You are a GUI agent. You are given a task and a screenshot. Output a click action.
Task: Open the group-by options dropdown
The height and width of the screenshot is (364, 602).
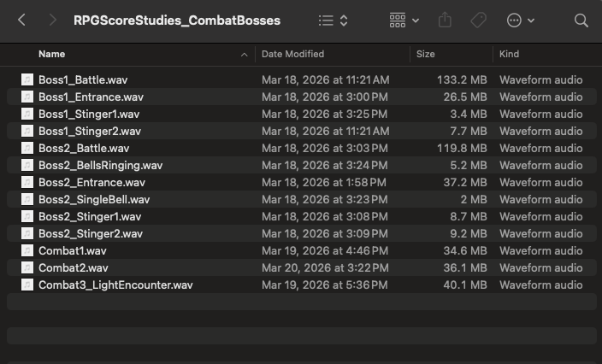coord(404,20)
